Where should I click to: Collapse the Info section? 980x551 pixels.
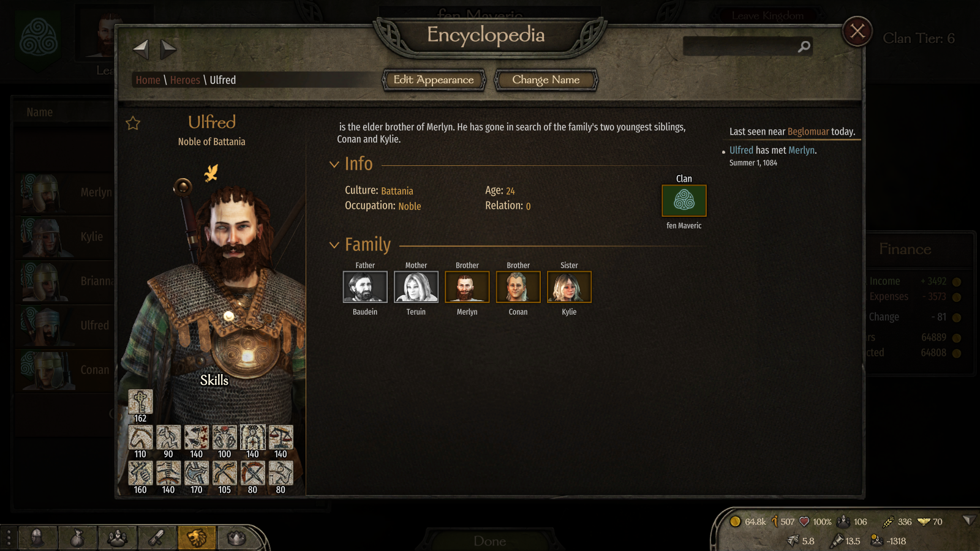tap(334, 164)
